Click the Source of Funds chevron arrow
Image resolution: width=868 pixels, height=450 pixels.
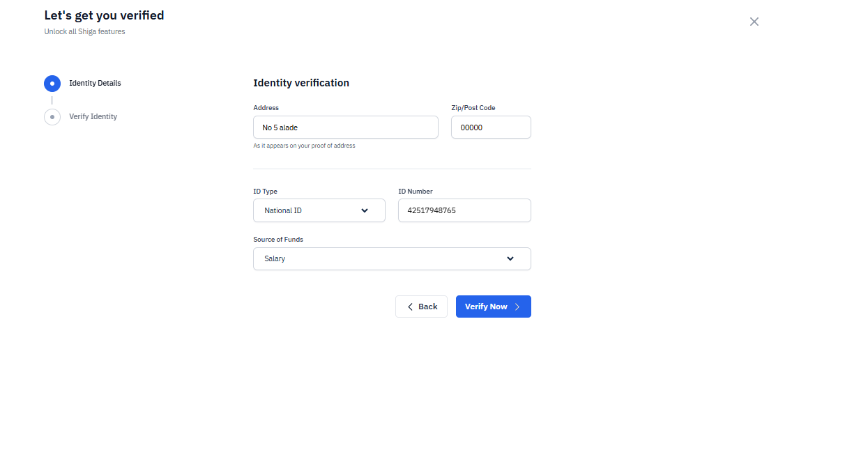[510, 258]
